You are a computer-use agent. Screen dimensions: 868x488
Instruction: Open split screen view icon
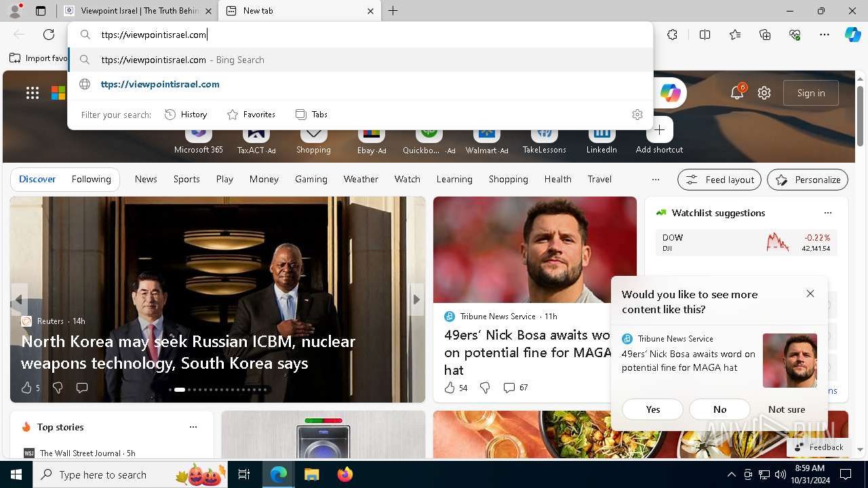click(x=705, y=35)
